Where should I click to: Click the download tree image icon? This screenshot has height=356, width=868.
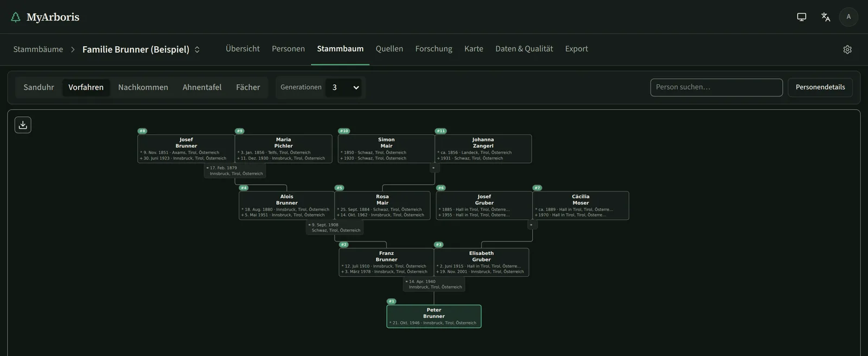23,125
